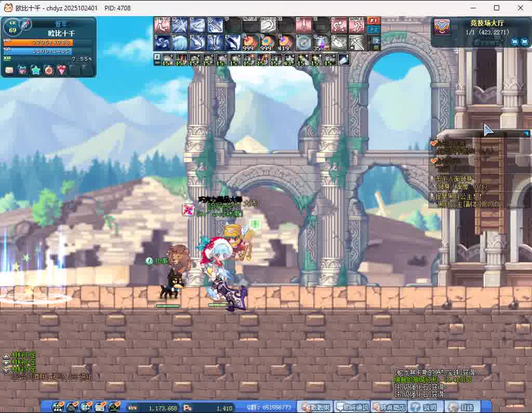Click the arena hall map shield icon
Image resolution: width=532 pixels, height=413 pixels.
(x=442, y=28)
